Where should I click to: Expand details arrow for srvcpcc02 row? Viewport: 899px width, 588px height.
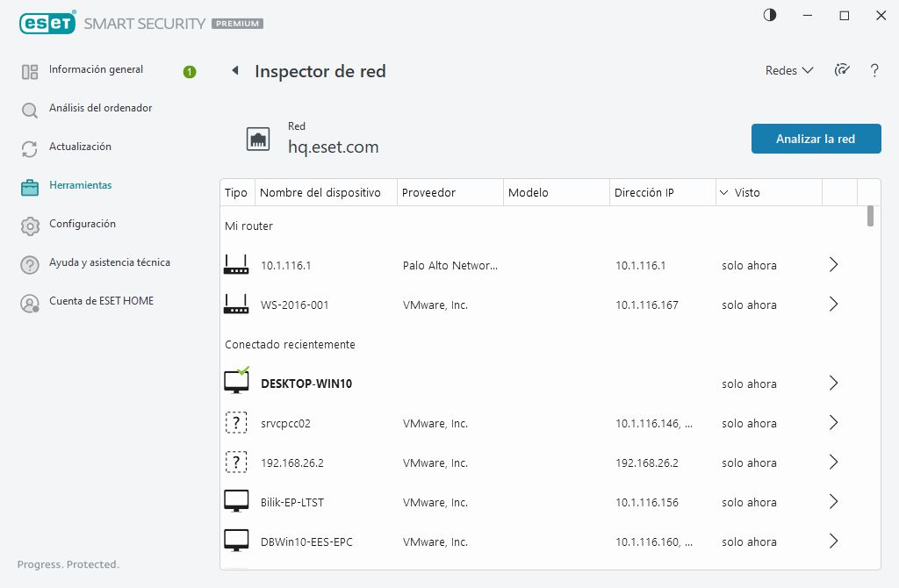[x=834, y=423]
